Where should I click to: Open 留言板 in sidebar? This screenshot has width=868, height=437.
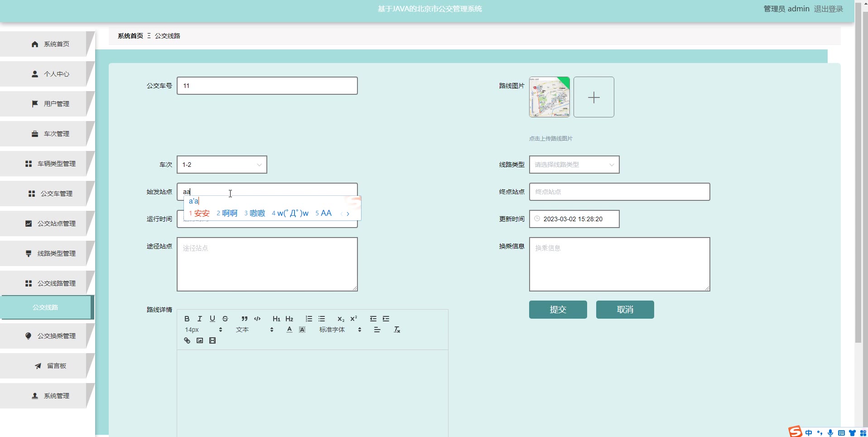47,366
